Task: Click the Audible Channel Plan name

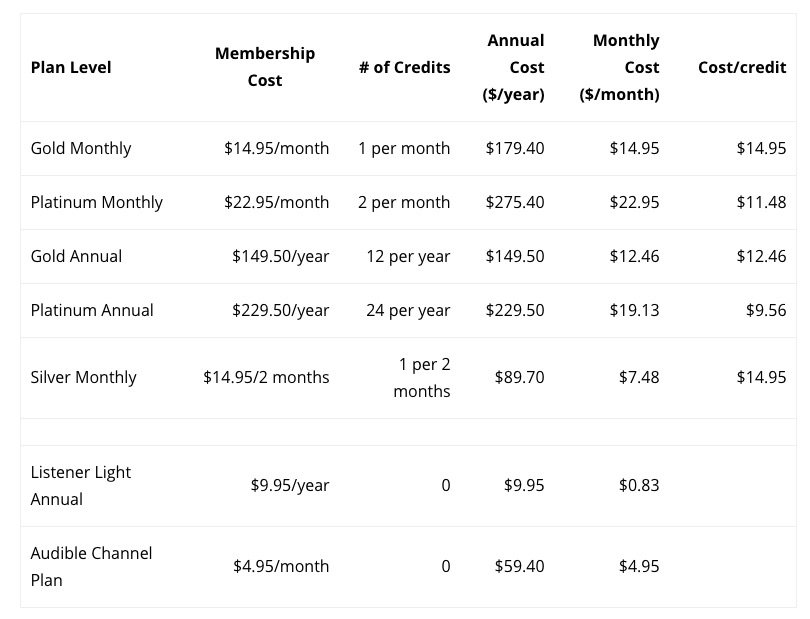Action: pos(91,566)
